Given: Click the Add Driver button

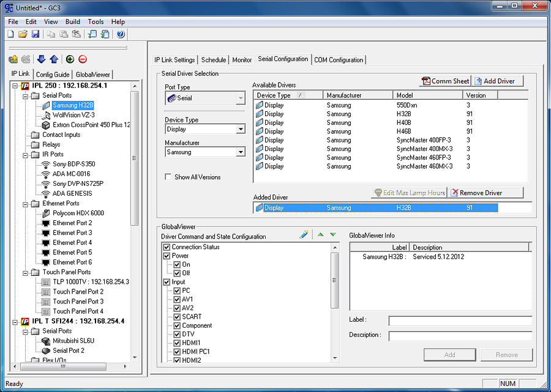Looking at the screenshot, I should [x=498, y=81].
